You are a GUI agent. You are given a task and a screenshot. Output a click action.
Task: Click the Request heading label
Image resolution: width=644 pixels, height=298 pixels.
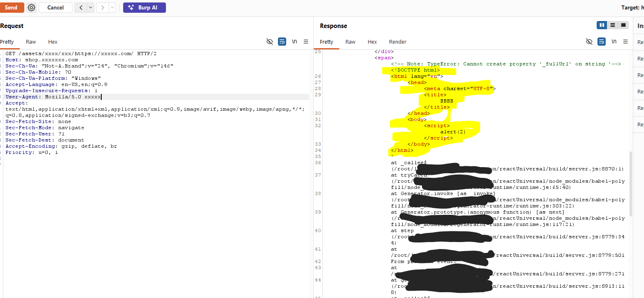(12, 26)
